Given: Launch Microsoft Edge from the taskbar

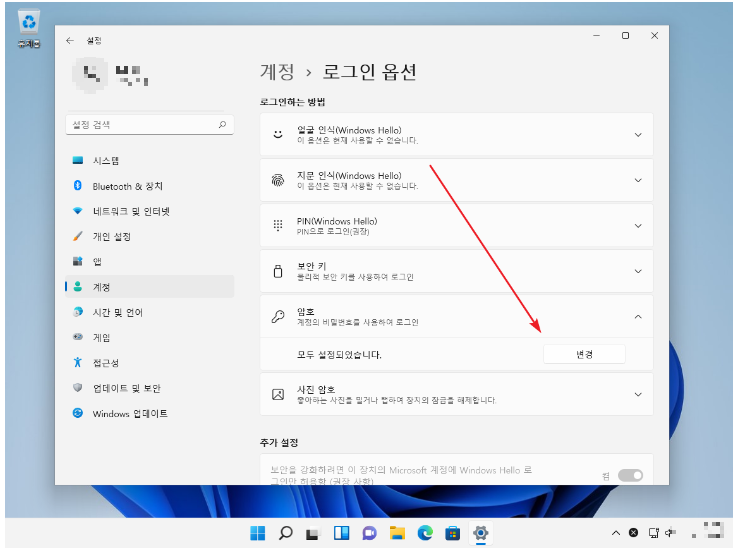Looking at the screenshot, I should coord(425,533).
